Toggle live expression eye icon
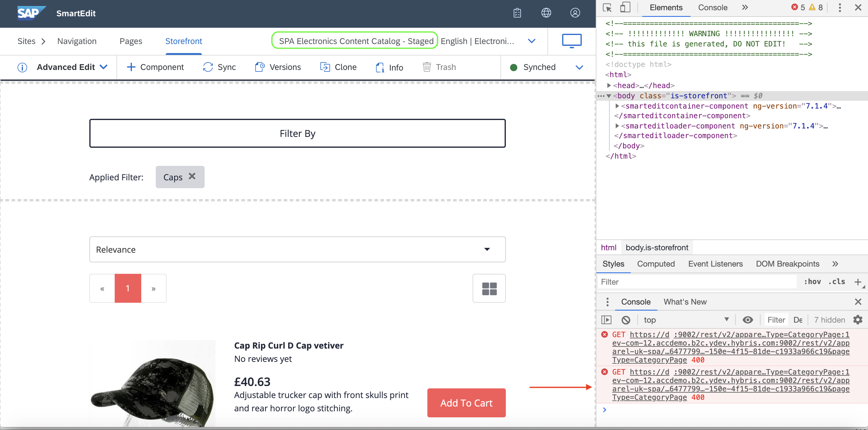This screenshot has width=868, height=430. click(x=747, y=320)
